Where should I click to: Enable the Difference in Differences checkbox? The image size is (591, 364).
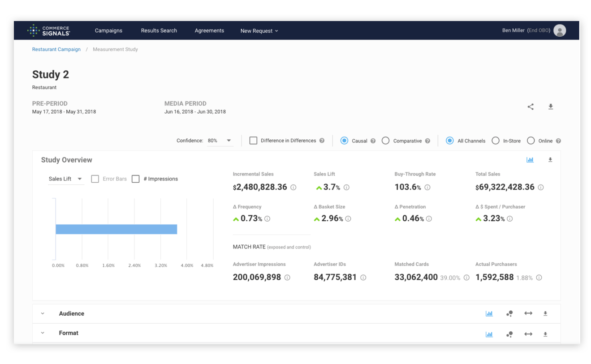click(x=253, y=141)
